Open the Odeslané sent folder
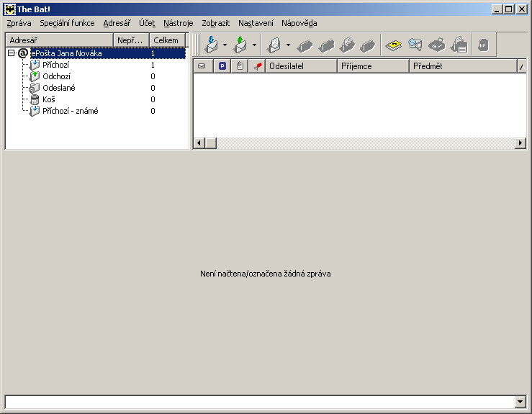This screenshot has height=414, width=532. pos(59,88)
